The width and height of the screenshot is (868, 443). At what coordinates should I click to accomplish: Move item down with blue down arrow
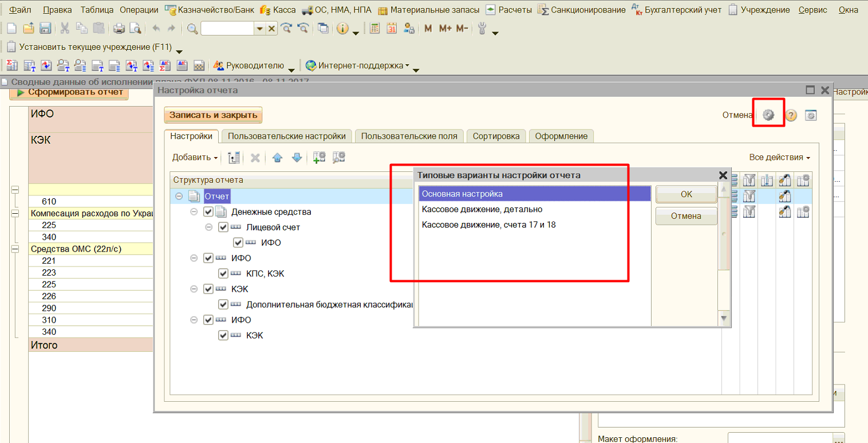pos(297,158)
